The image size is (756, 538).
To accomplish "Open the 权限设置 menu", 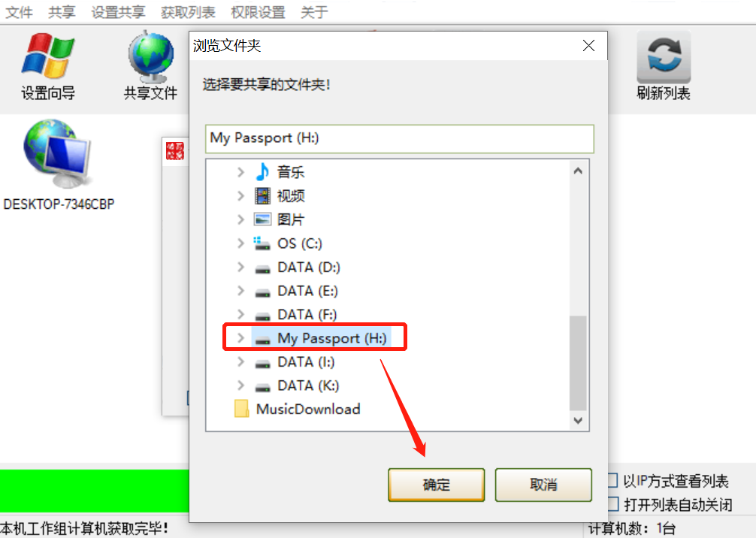I will pyautogui.click(x=258, y=12).
